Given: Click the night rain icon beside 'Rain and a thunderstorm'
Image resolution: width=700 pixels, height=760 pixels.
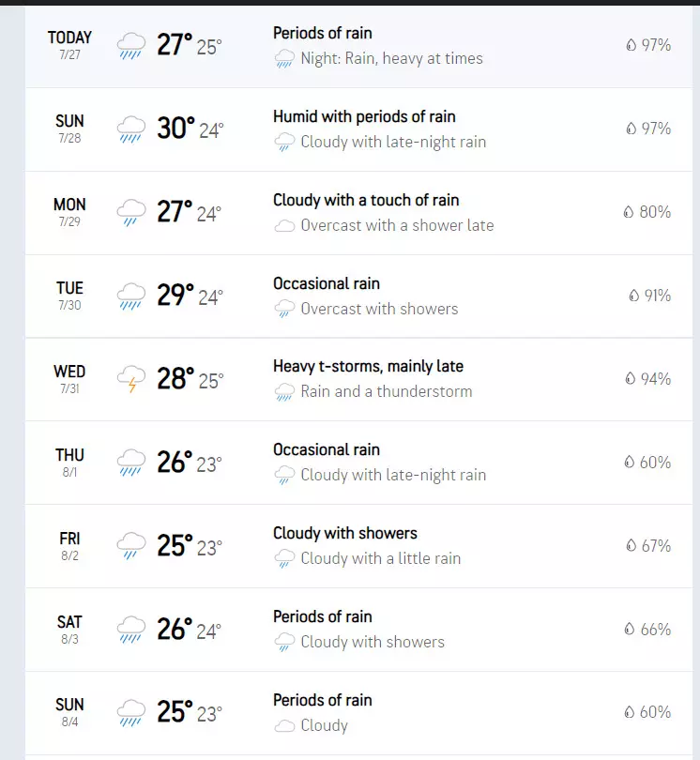Looking at the screenshot, I should pyautogui.click(x=283, y=393).
